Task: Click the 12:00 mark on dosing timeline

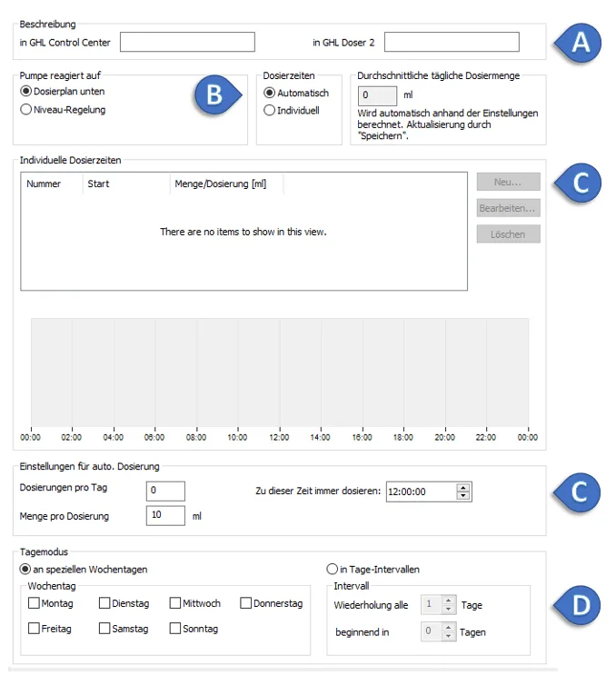Action: click(280, 437)
